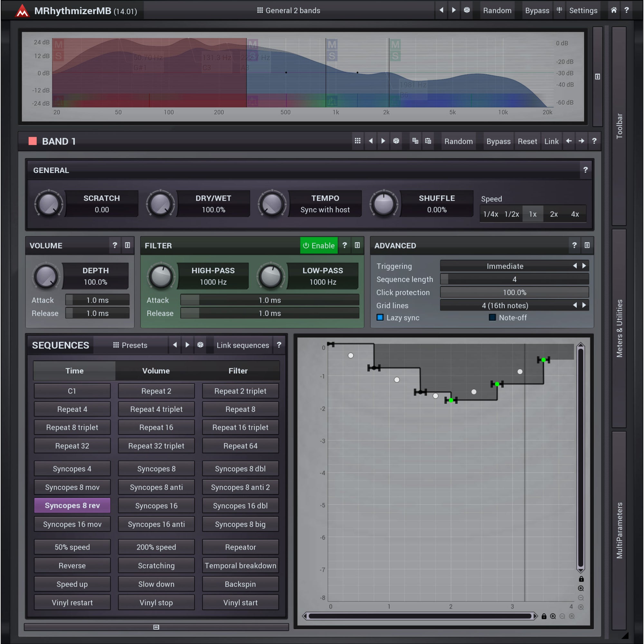Click the Band 1 paste icon
644x644 pixels.
(x=428, y=141)
